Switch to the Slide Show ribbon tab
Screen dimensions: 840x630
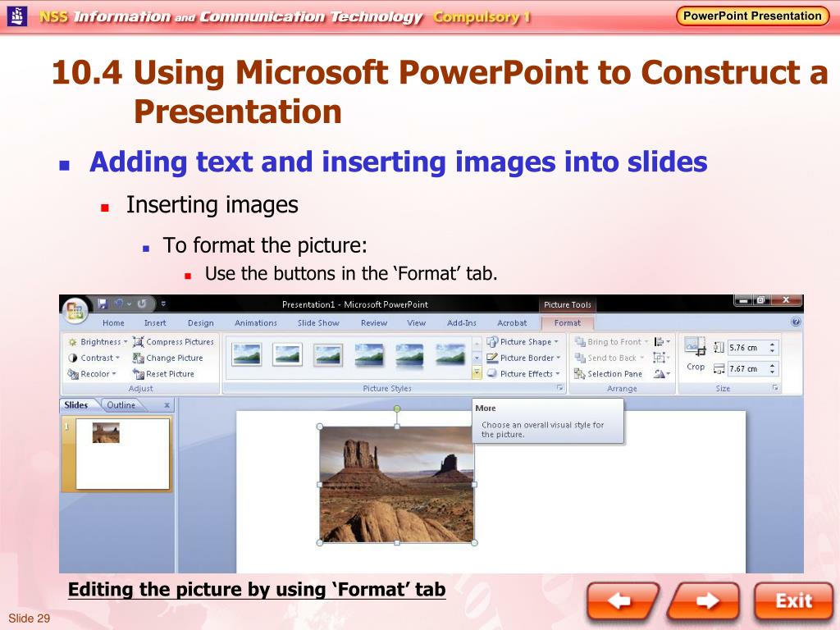pyautogui.click(x=318, y=323)
